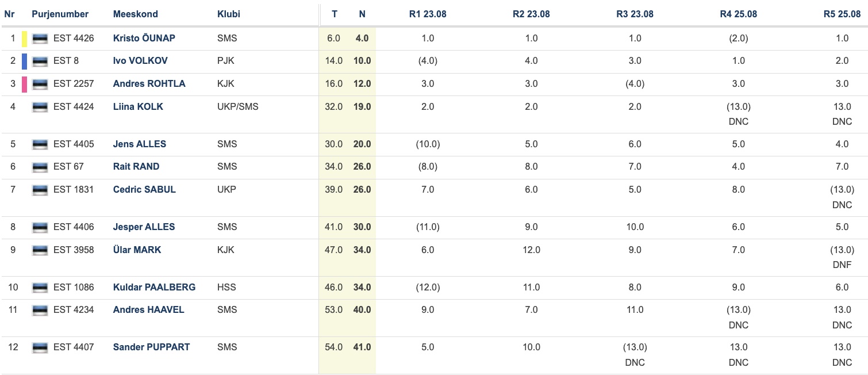Open Liina KOLK's profile link

138,106
